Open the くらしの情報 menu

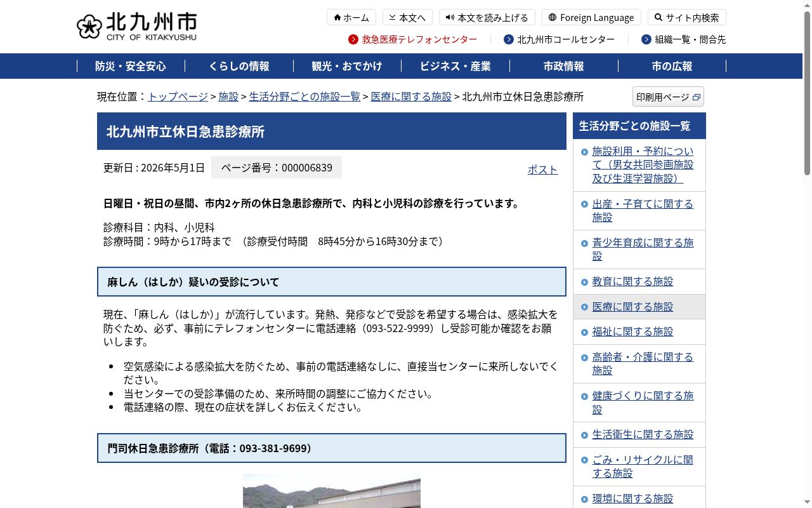click(239, 66)
